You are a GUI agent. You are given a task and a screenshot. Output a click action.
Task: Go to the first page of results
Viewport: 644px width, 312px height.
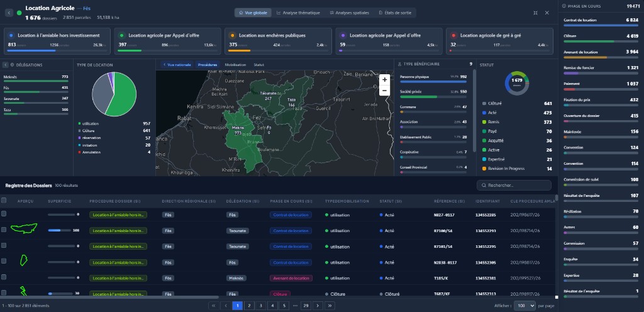[213, 306]
